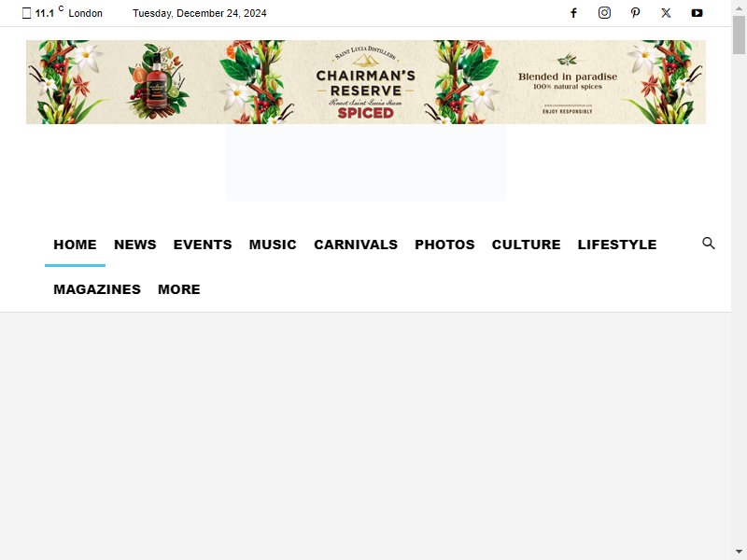The width and height of the screenshot is (747, 560).
Task: Click the date Tuesday, December 24, 2024
Action: [200, 13]
